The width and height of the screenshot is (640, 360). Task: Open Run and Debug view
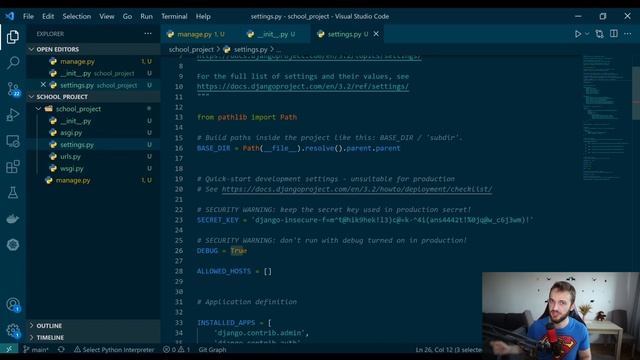point(13,115)
